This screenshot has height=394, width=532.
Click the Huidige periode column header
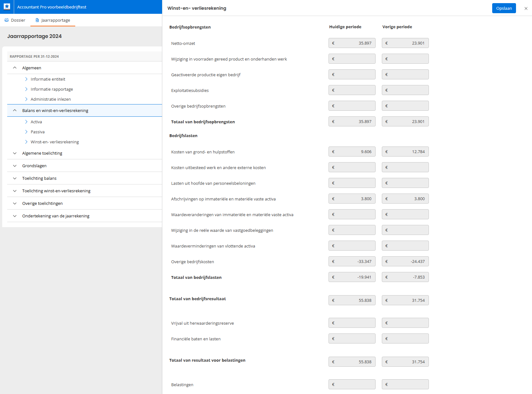coord(345,27)
